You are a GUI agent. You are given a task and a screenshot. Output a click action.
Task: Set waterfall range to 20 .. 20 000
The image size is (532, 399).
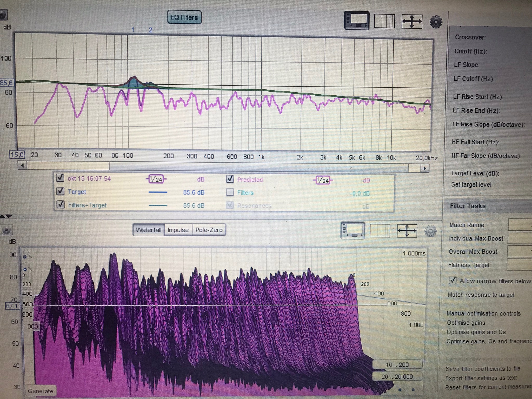click(397, 376)
